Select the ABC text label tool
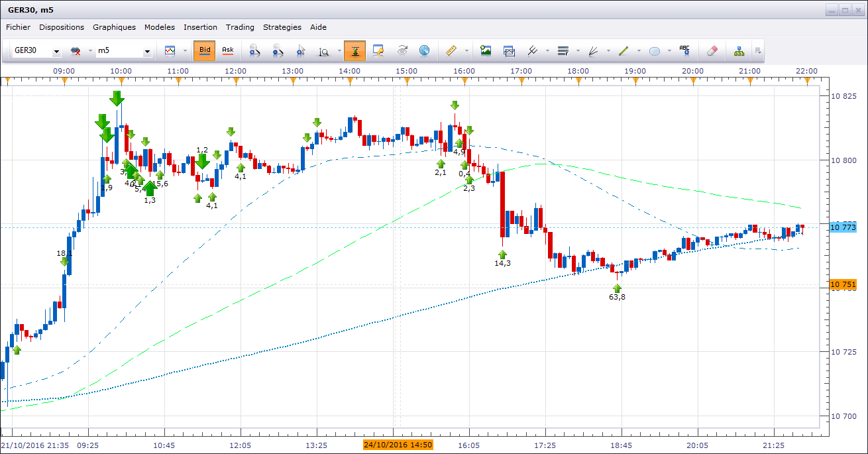The height and width of the screenshot is (454, 868). click(685, 50)
